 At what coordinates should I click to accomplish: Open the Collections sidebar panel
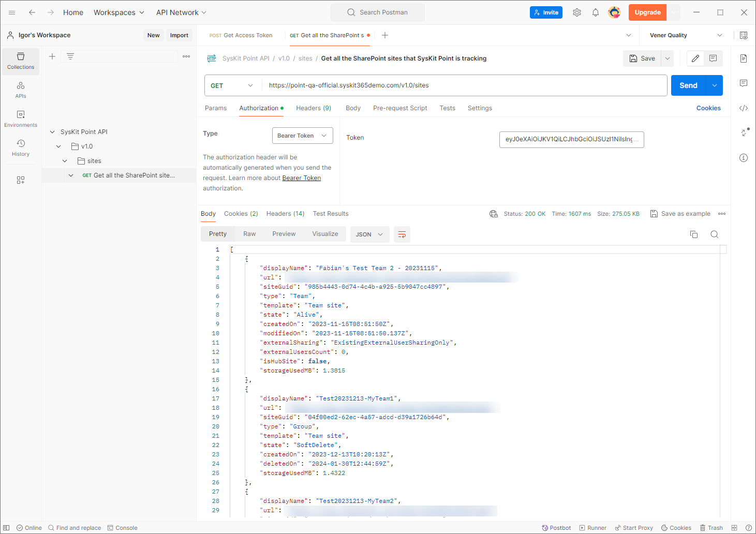21,61
